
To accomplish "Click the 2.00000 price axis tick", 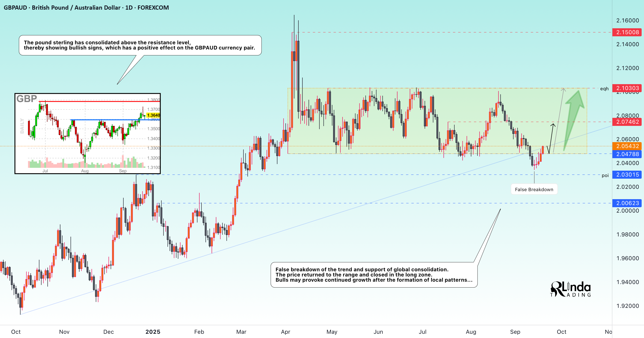I will tap(627, 210).
